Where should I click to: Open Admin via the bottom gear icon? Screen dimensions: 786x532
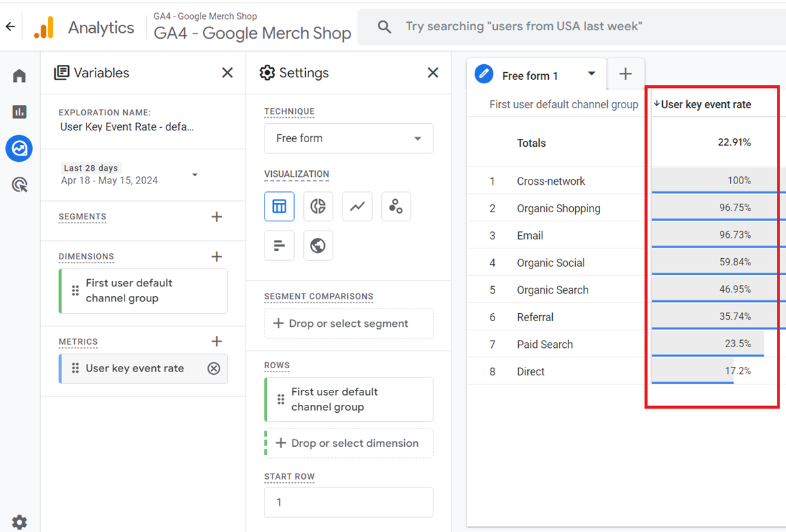pos(19,522)
